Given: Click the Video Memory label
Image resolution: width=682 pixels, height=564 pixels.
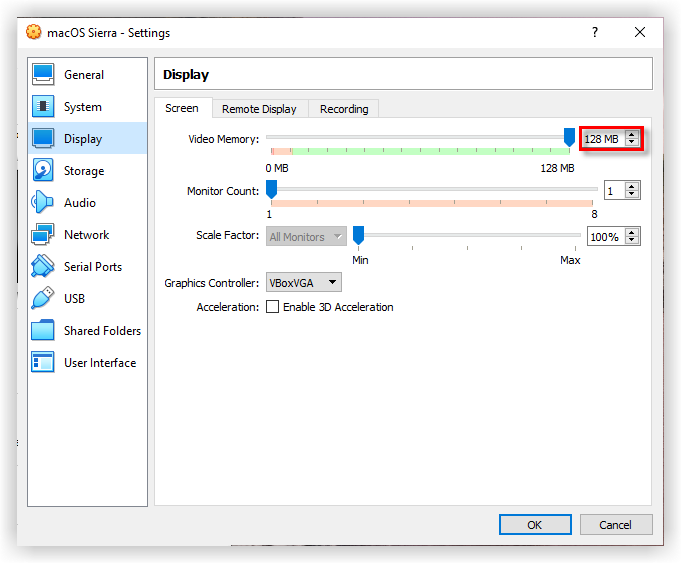Looking at the screenshot, I should click(224, 139).
